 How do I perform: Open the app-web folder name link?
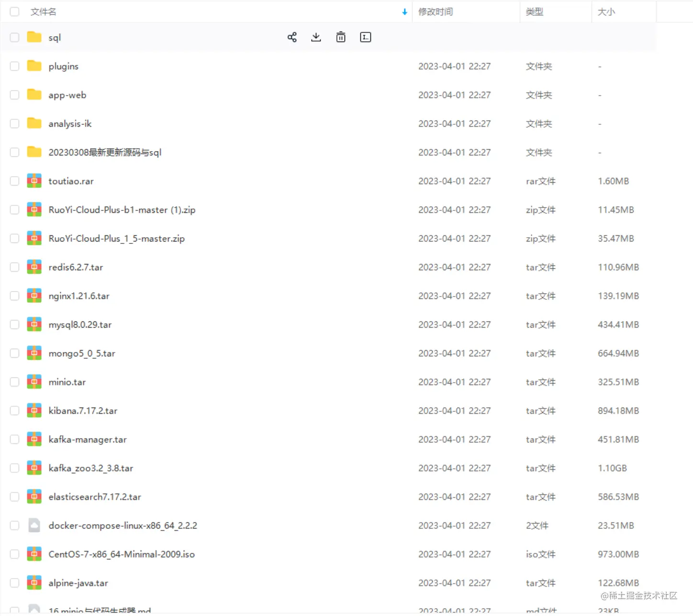(x=67, y=95)
